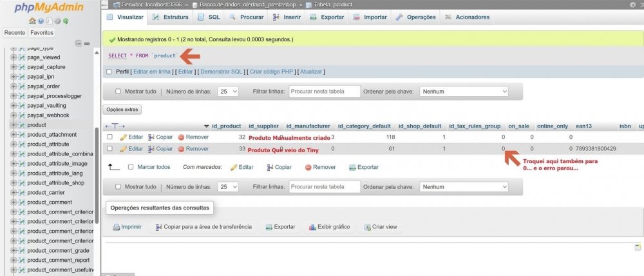Expand the product_comment tree node
Viewport: 644px width, 276px height.
coord(14,202)
